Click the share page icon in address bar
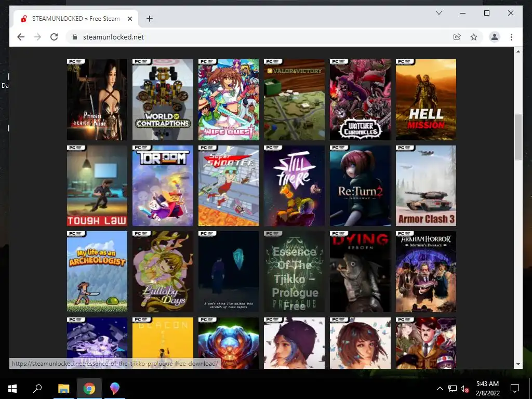 pos(457,37)
